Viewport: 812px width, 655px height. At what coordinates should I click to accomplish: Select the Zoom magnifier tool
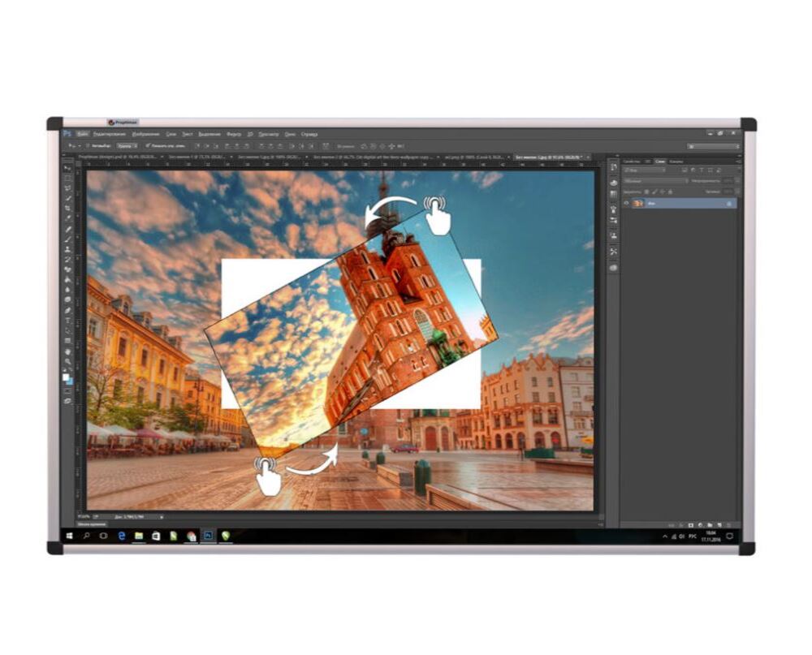tap(68, 361)
